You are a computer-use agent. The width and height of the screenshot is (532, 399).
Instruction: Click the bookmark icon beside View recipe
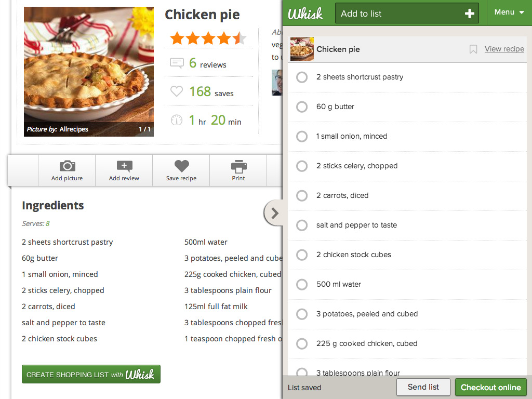coord(473,49)
